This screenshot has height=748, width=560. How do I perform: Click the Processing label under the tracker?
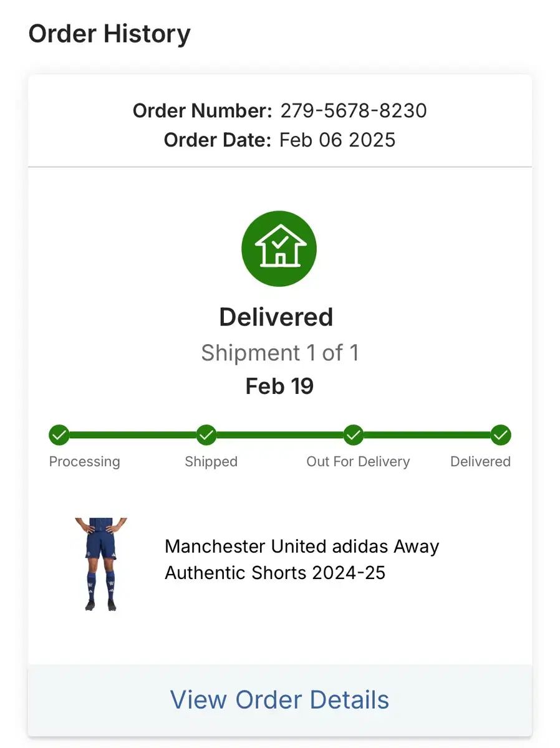pyautogui.click(x=85, y=462)
